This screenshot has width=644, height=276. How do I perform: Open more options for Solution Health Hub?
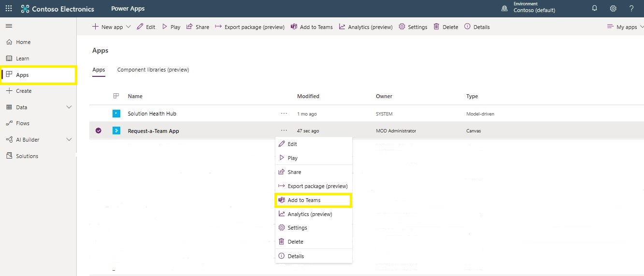[284, 114]
